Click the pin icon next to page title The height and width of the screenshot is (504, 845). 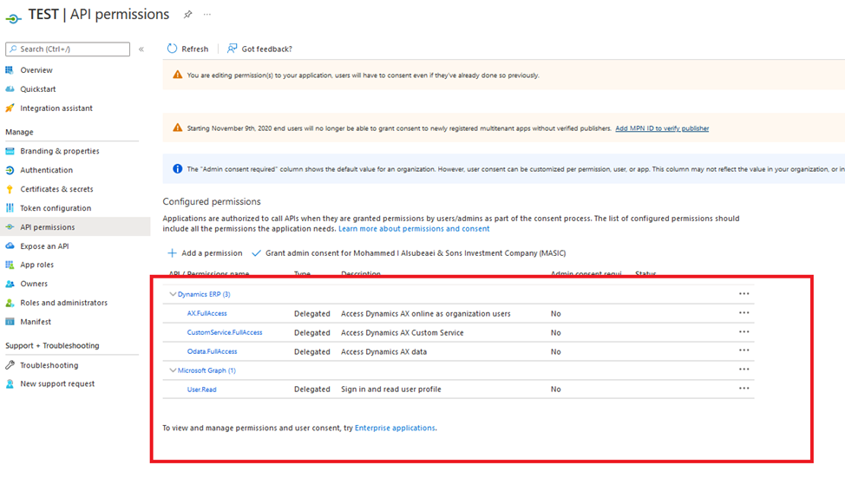tap(187, 15)
